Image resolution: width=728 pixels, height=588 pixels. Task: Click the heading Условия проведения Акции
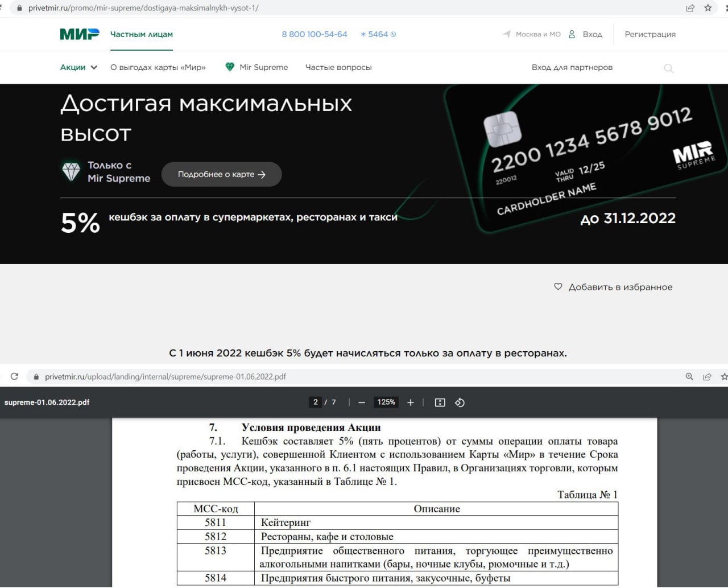click(x=311, y=427)
